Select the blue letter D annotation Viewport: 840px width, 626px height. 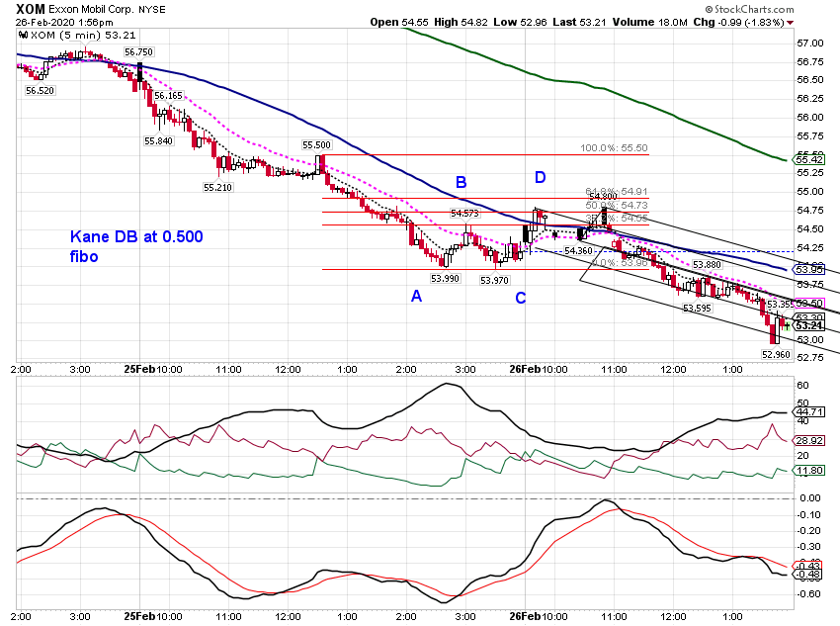(540, 177)
